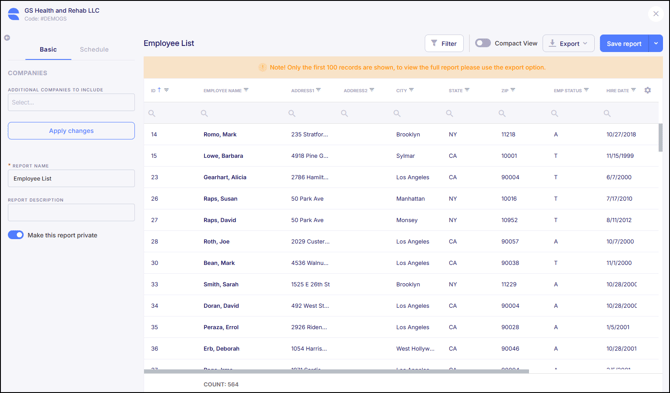The image size is (670, 393).
Task: Click search field under State column
Action: pyautogui.click(x=469, y=113)
